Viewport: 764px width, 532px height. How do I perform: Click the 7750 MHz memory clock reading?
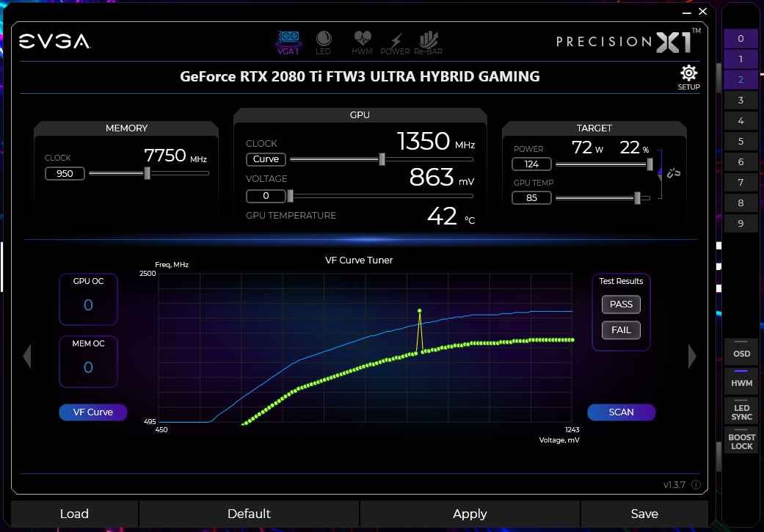coord(175,156)
